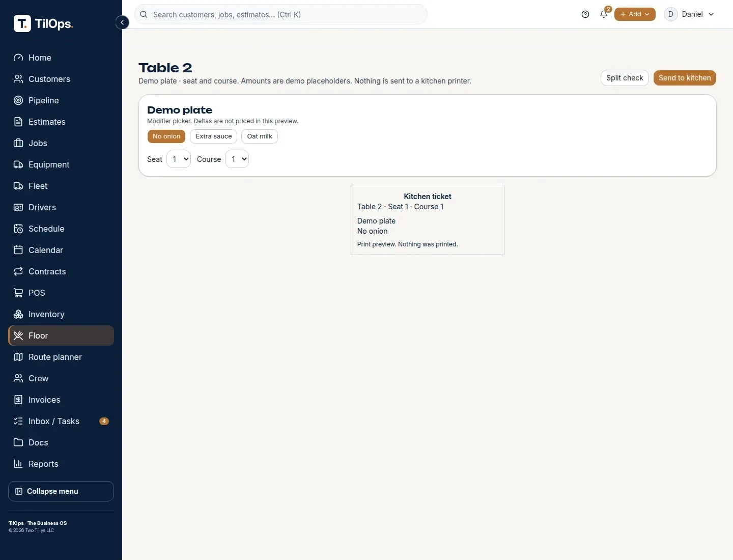
Task: Open the Pipeline target icon
Action: tap(18, 100)
